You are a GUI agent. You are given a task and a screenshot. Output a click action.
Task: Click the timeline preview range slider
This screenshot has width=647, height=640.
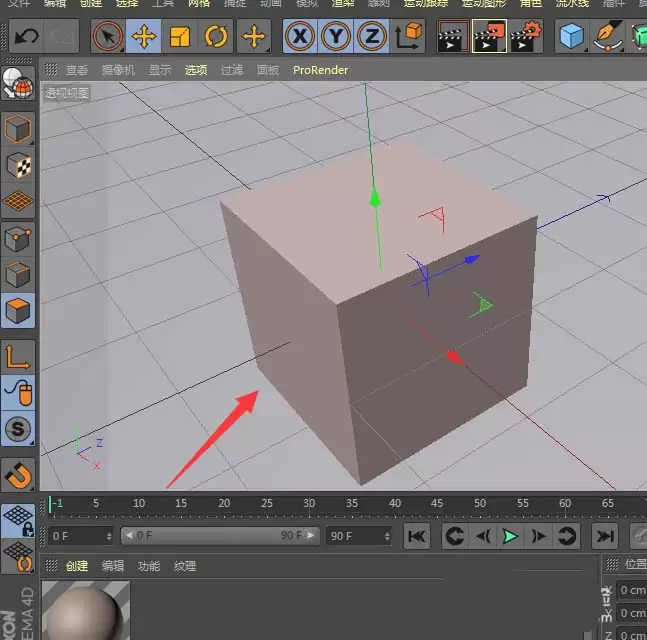point(220,536)
